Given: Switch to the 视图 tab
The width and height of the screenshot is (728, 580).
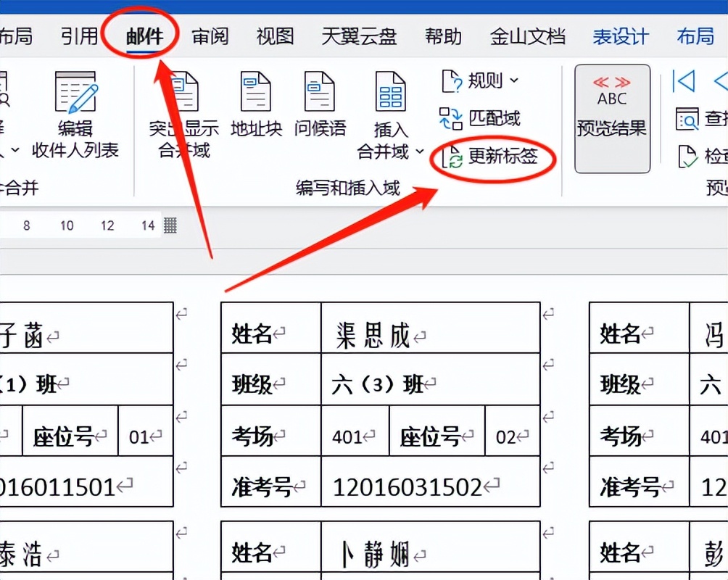Looking at the screenshot, I should tap(275, 36).
